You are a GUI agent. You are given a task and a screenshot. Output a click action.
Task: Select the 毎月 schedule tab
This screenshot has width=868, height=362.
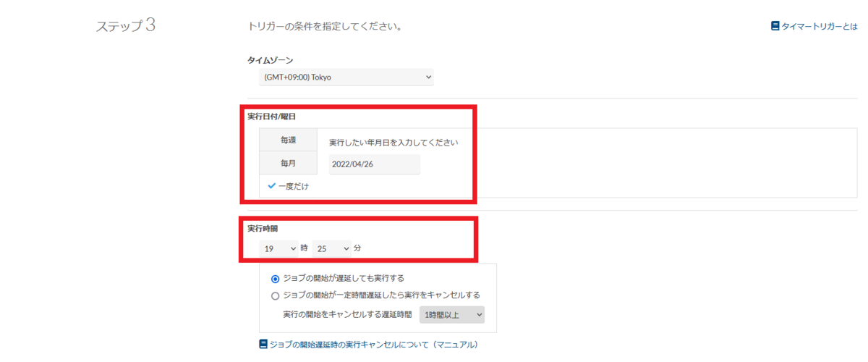point(289,164)
